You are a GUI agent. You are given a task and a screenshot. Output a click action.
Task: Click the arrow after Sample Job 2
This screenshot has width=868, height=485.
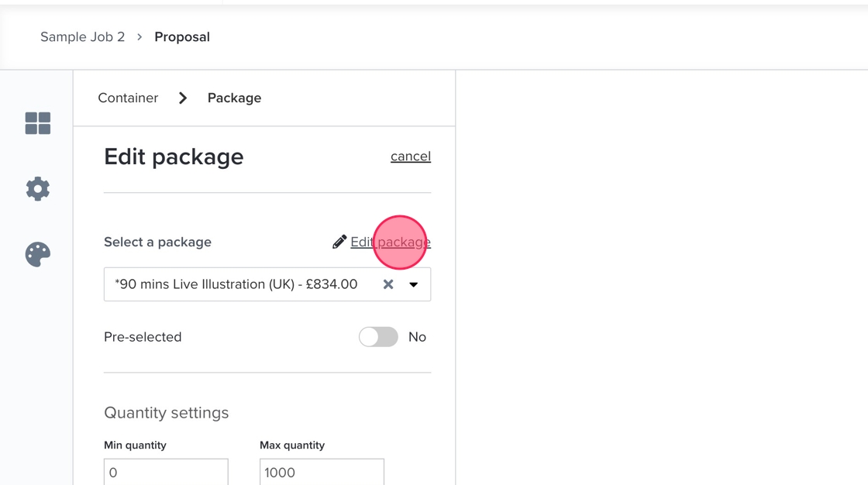point(139,37)
